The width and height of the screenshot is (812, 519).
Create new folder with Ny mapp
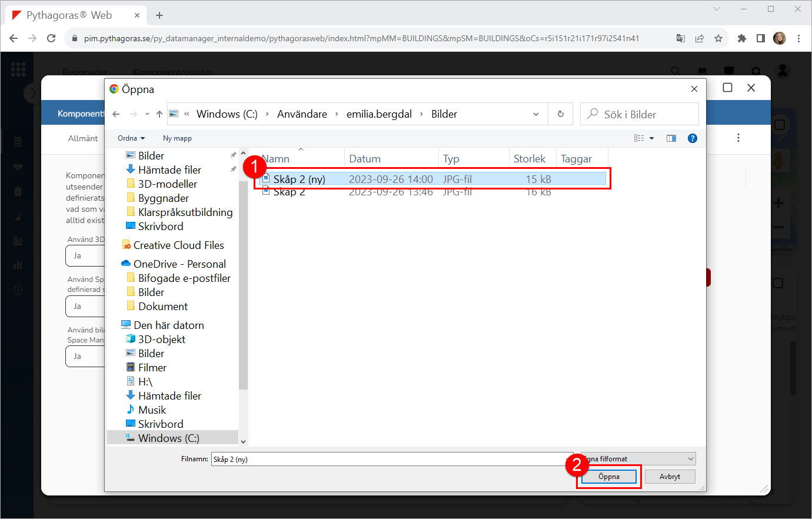click(x=177, y=138)
